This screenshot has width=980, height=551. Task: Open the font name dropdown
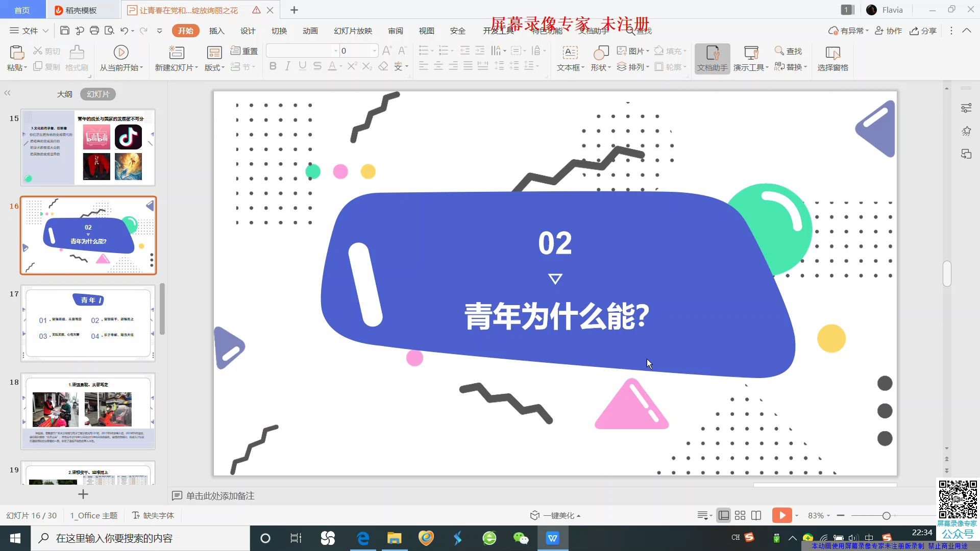coord(335,51)
